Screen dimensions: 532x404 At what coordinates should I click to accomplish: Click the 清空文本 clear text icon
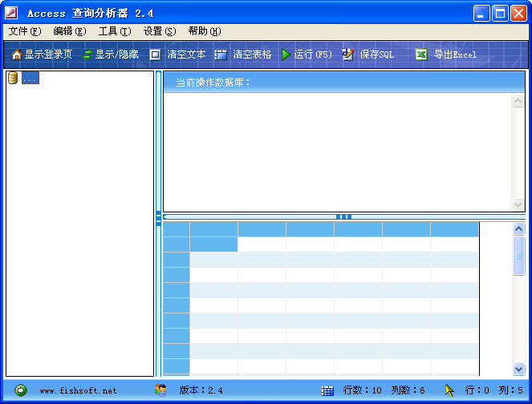tap(155, 55)
